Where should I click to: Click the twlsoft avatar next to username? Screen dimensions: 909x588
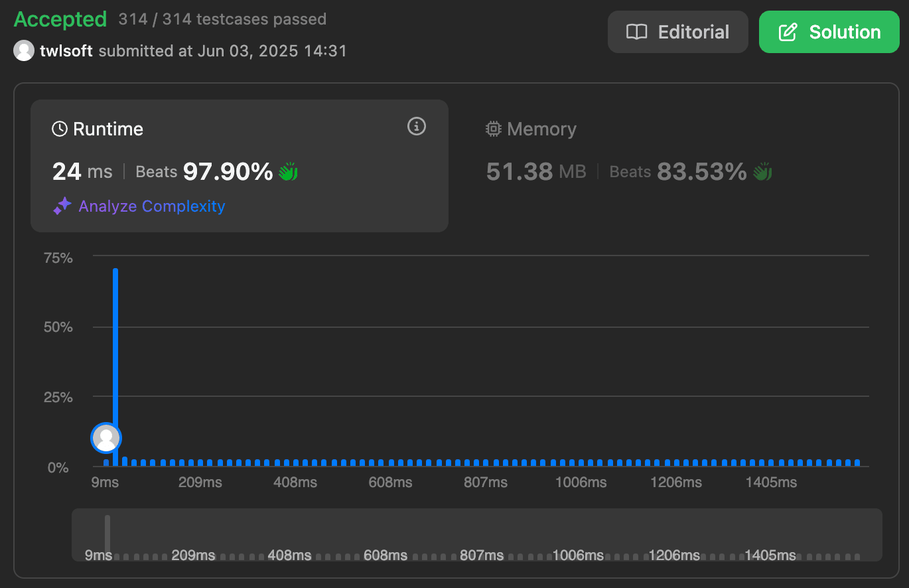[24, 51]
